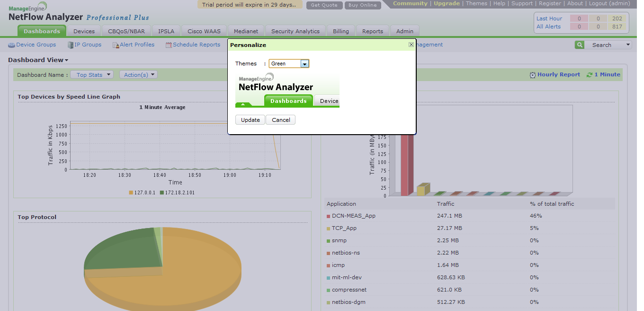This screenshot has height=311, width=644.
Task: Expand the Search type dropdown arrow
Action: pyautogui.click(x=628, y=45)
